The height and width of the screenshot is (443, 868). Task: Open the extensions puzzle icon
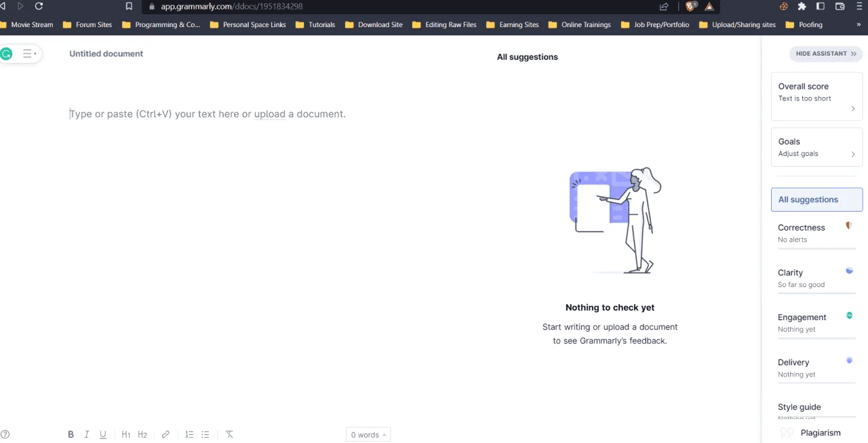coord(802,6)
